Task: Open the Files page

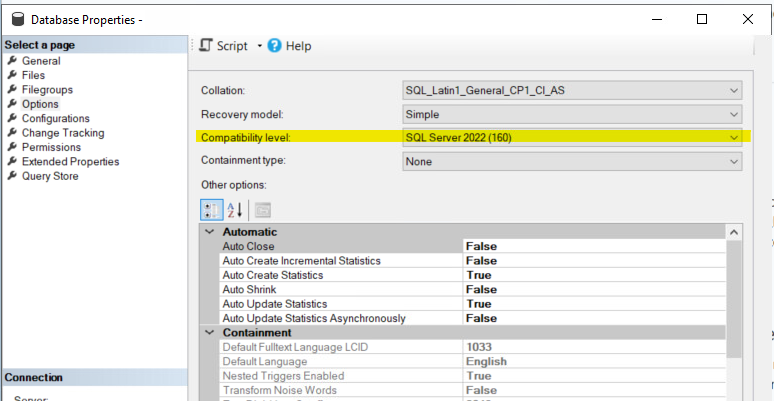Action: point(33,75)
